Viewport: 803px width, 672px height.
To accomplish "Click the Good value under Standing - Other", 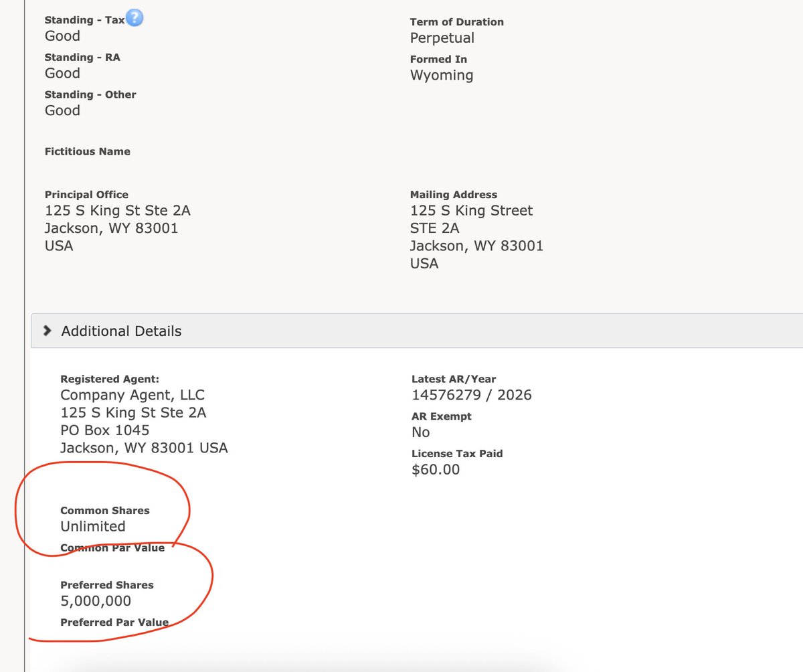I will point(62,110).
